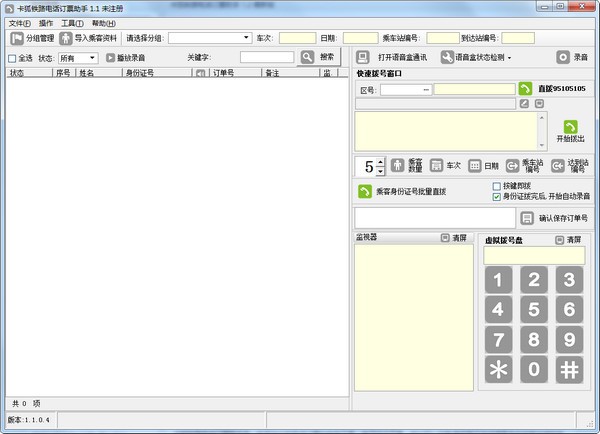Click 播放录音 play recording icon
This screenshot has width=600, height=434.
tap(111, 58)
